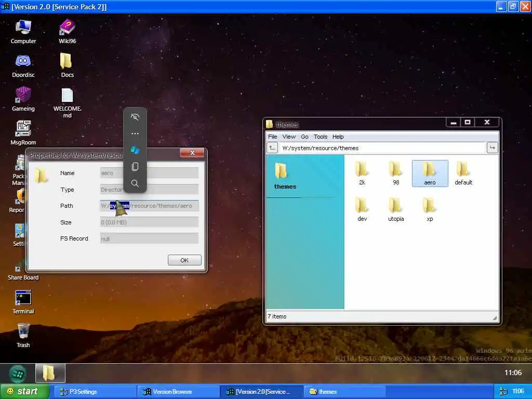Click the go arrow beside the address bar

pos(492,148)
